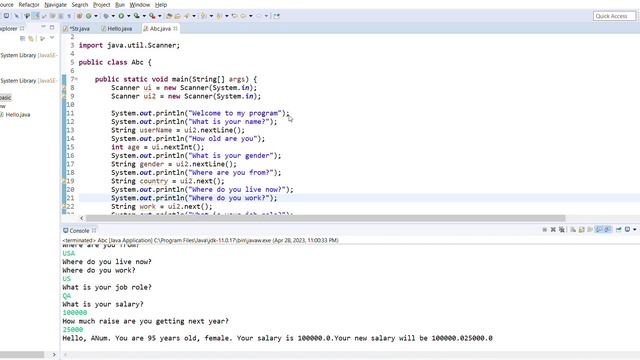Collapse all in Package Explorer

click(x=22, y=38)
